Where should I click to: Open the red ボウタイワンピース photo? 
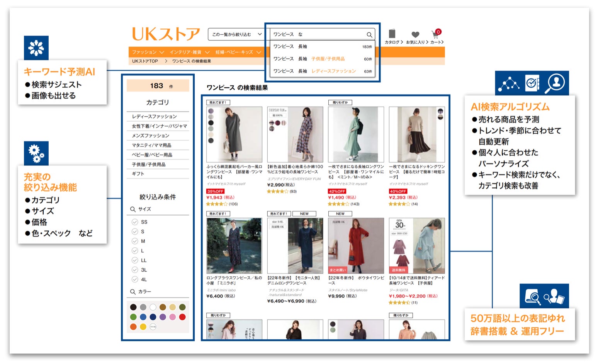pos(356,246)
